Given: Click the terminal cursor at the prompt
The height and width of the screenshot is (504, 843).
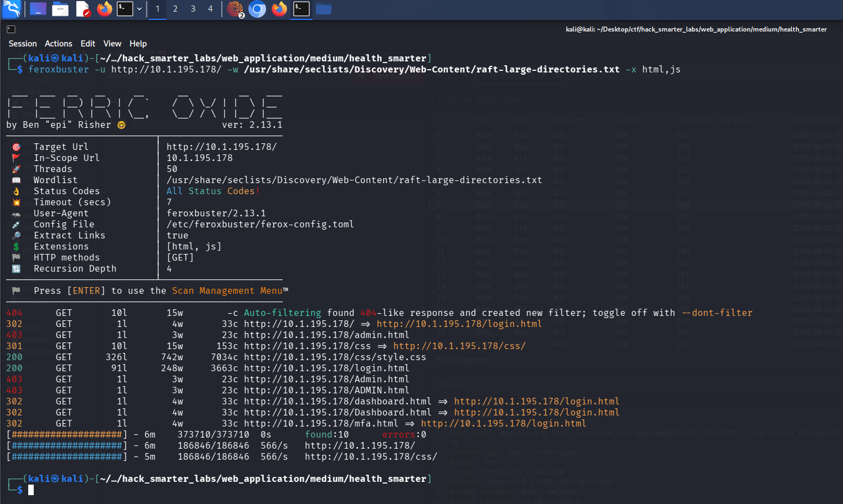Looking at the screenshot, I should (31, 490).
